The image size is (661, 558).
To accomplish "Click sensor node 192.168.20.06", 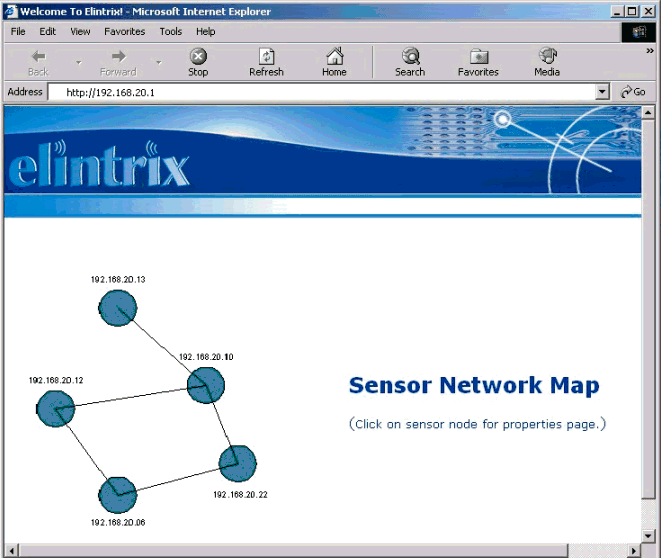I will (117, 495).
